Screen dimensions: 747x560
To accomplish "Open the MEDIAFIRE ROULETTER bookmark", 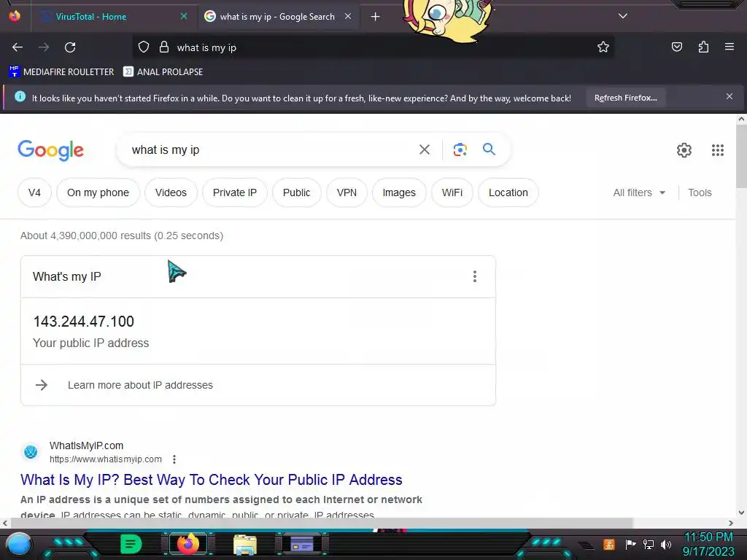I will tap(61, 72).
